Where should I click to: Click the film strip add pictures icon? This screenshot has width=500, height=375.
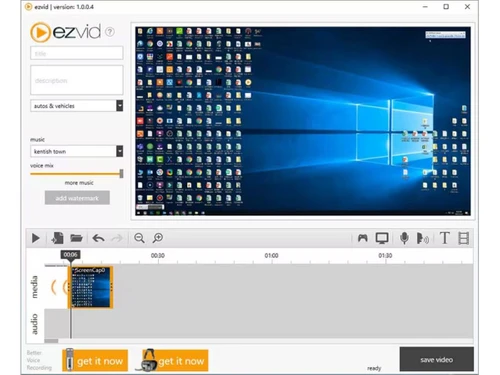[464, 238]
